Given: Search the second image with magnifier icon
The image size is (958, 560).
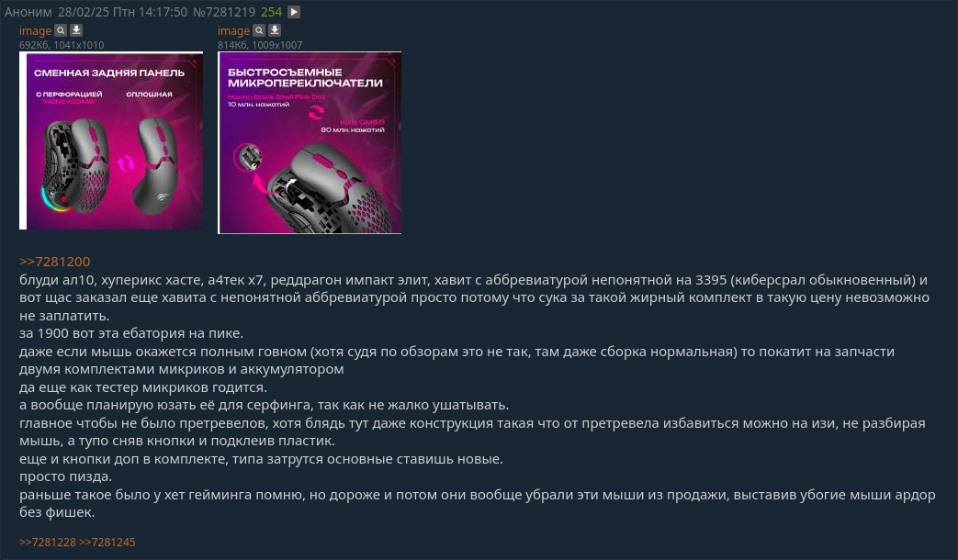Looking at the screenshot, I should (259, 30).
